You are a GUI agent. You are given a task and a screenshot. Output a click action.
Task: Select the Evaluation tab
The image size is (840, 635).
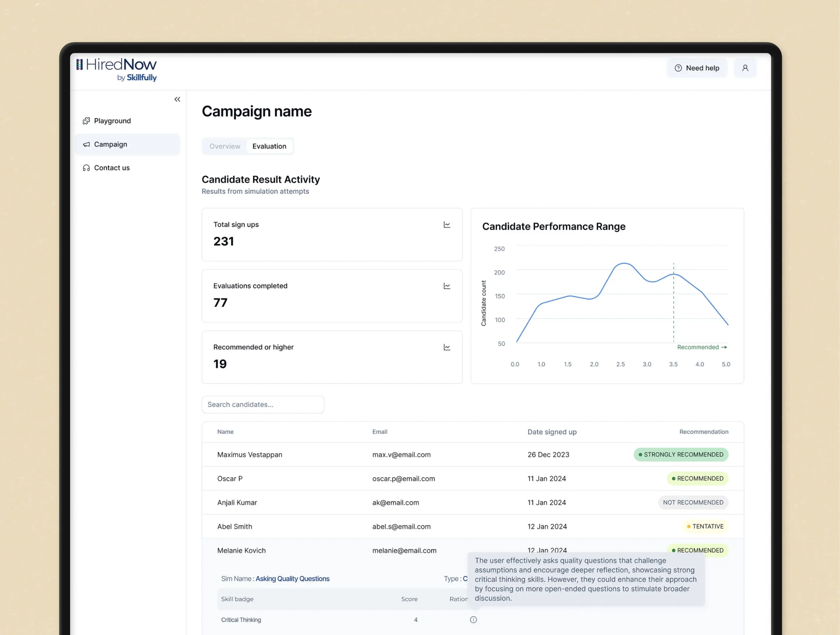click(269, 146)
